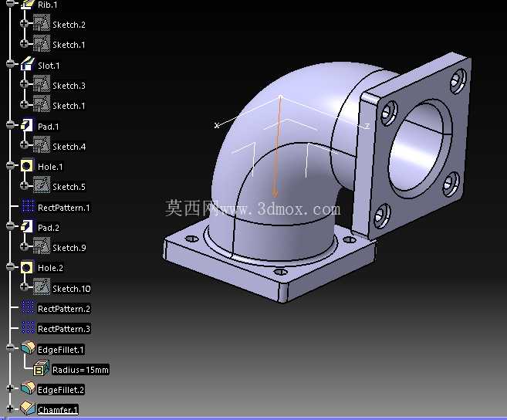Screen dimensions: 507x420
Task: Click the sketch icon beside Sketch.5
Action: [x=42, y=185]
